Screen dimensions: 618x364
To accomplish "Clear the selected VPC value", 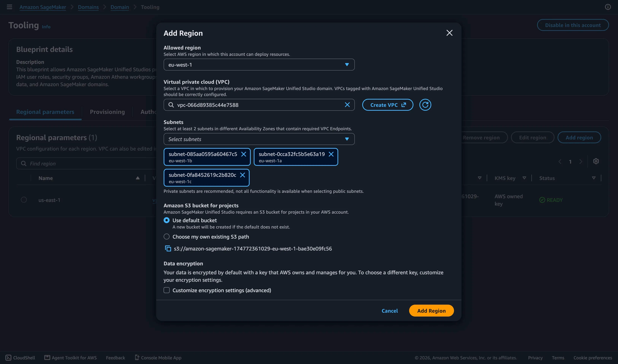I will pos(347,105).
